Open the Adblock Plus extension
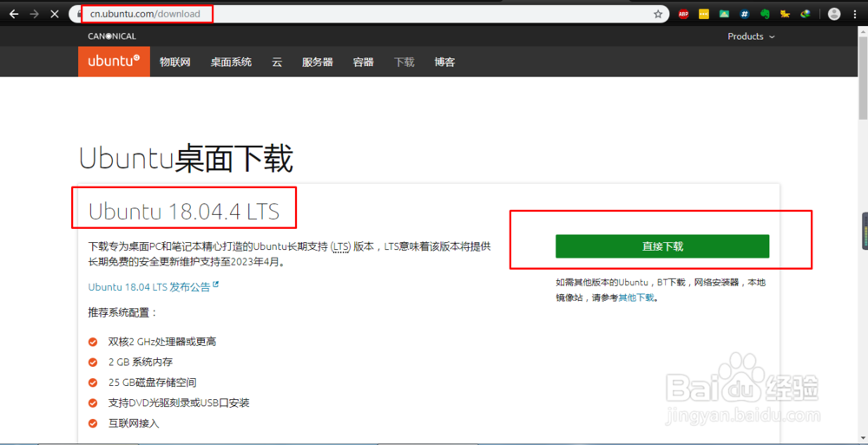The height and width of the screenshot is (445, 868). 684,15
